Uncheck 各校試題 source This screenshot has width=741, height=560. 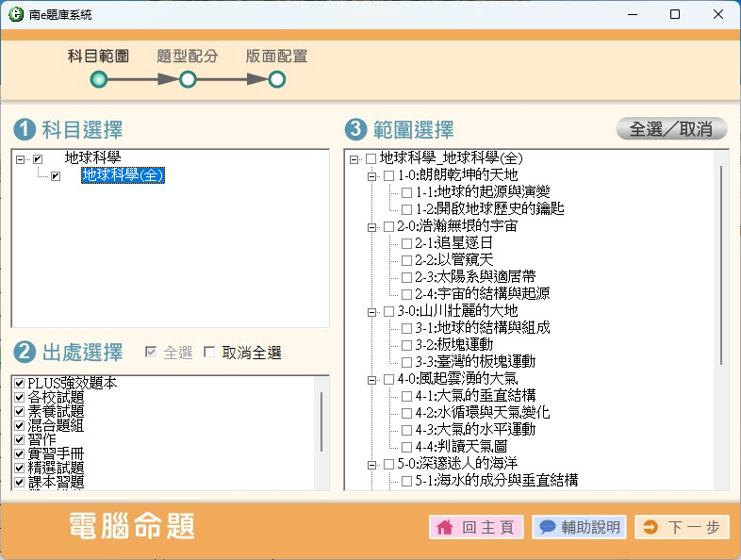click(20, 397)
